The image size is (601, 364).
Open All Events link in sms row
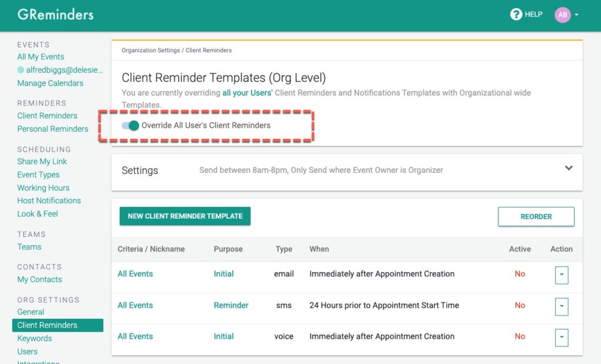click(136, 305)
